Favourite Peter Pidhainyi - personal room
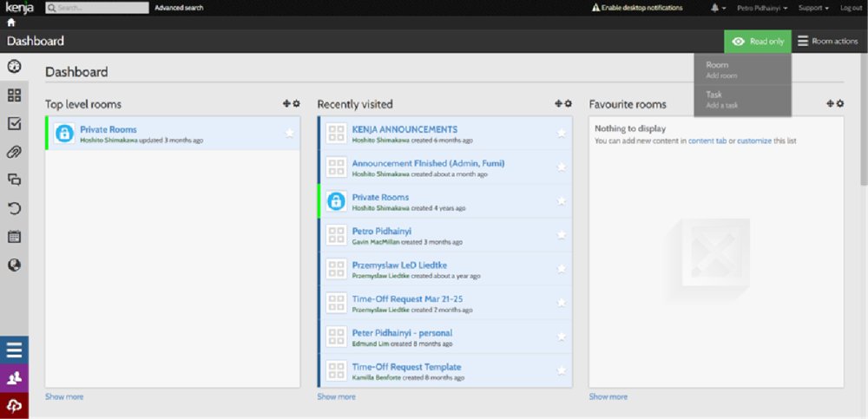 coord(562,337)
